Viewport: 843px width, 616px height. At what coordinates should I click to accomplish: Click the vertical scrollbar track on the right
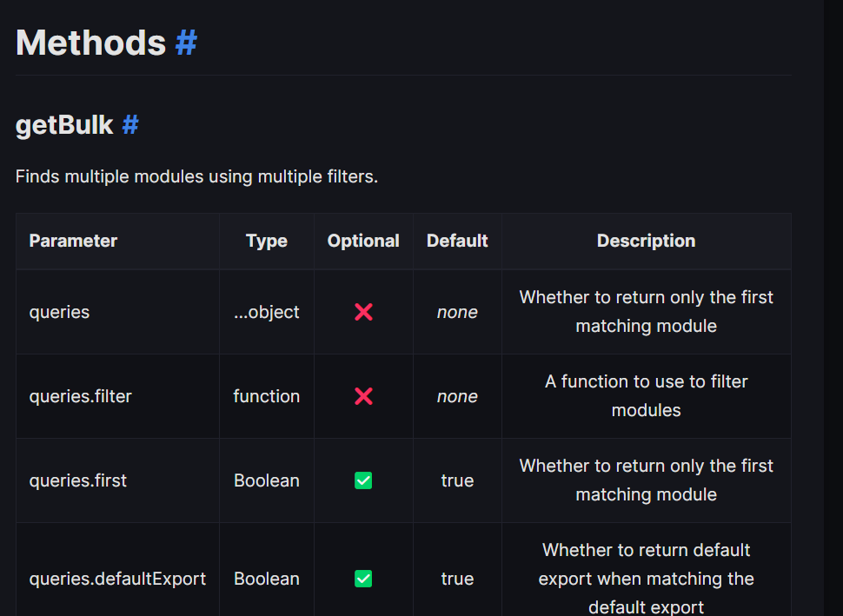tap(833, 348)
